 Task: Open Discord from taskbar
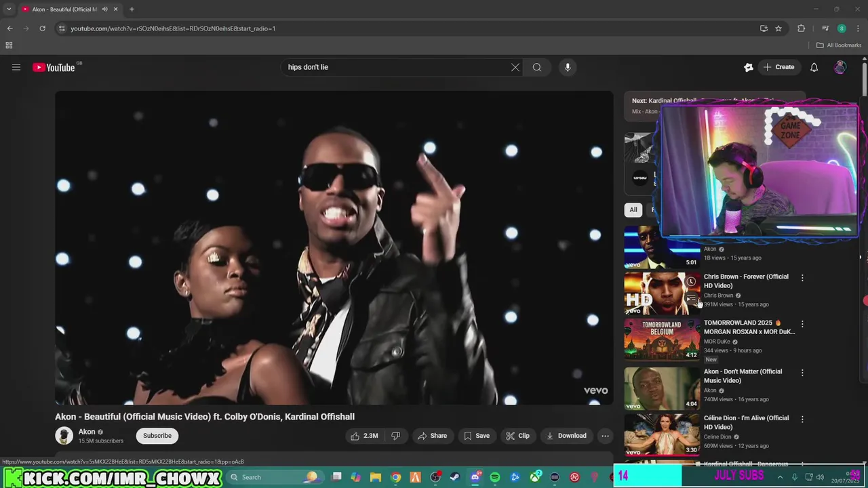coord(475,477)
